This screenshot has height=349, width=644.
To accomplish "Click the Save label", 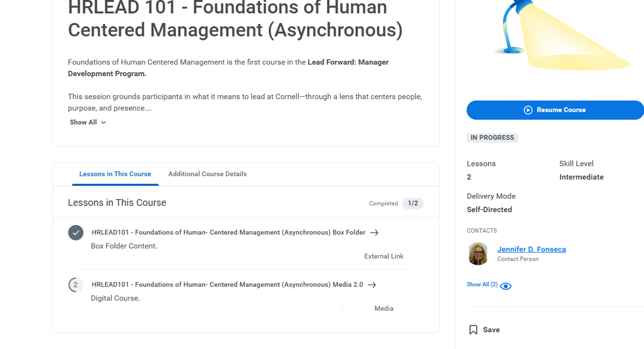I will 491,330.
